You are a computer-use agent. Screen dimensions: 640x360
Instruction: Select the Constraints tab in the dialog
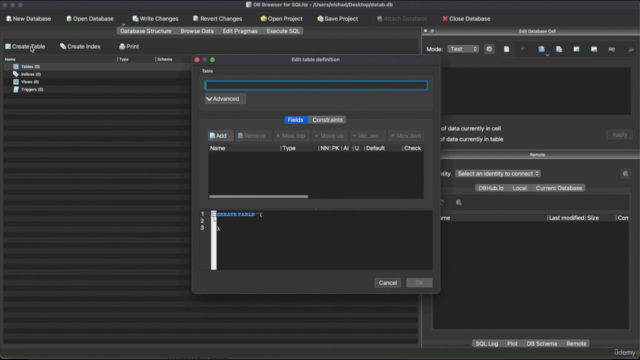327,120
